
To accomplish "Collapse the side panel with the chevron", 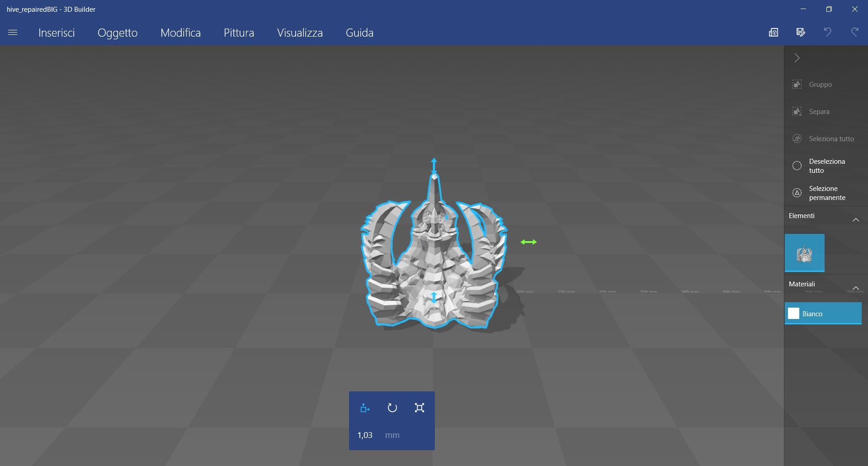I will pyautogui.click(x=797, y=58).
